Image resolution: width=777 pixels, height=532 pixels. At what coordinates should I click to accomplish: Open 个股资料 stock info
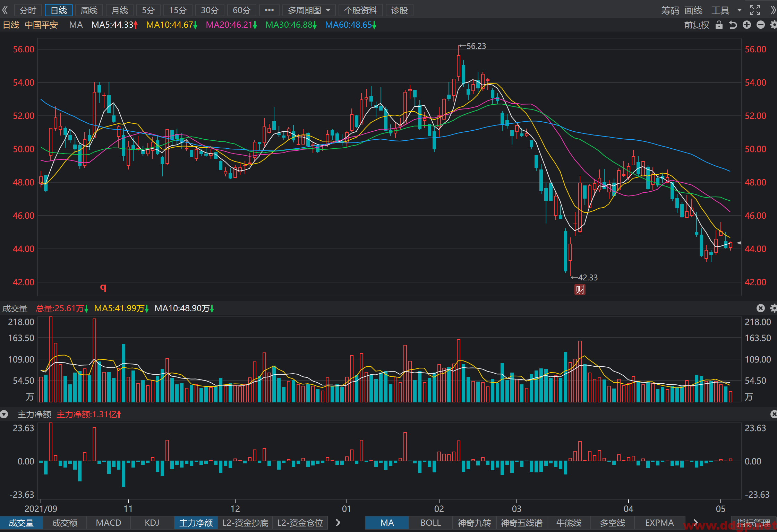point(360,10)
